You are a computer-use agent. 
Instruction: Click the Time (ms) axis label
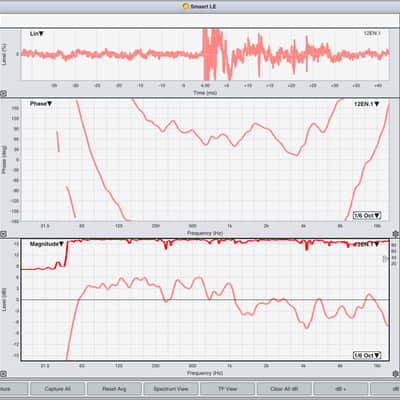(x=205, y=93)
